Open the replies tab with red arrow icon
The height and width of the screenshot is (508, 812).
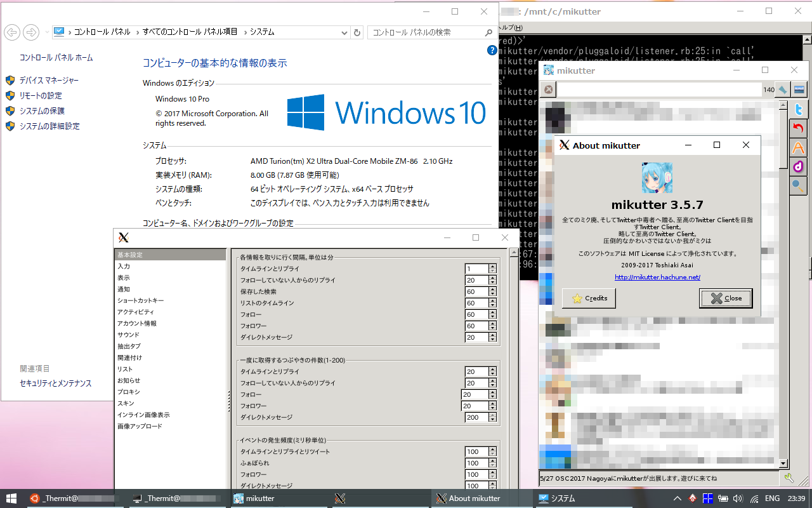(799, 128)
